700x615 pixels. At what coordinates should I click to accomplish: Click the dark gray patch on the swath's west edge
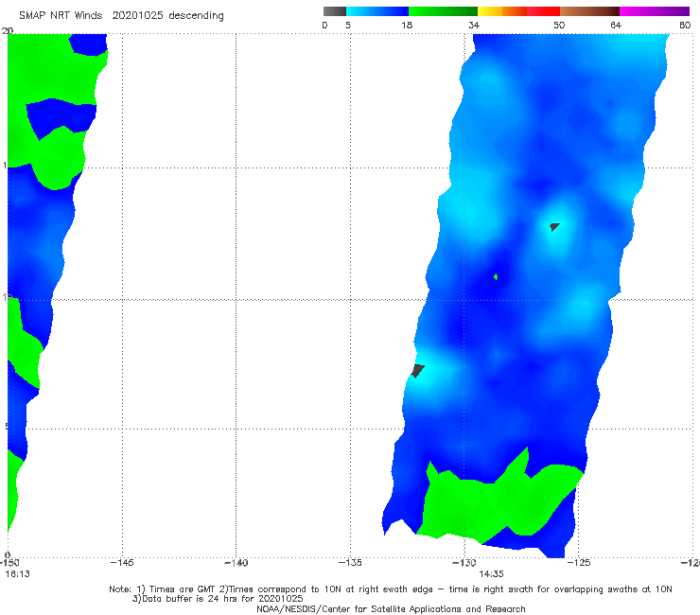click(x=417, y=371)
